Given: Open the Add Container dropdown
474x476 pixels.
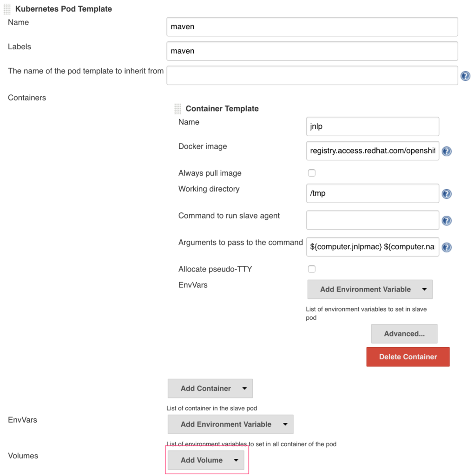Looking at the screenshot, I should pos(210,389).
